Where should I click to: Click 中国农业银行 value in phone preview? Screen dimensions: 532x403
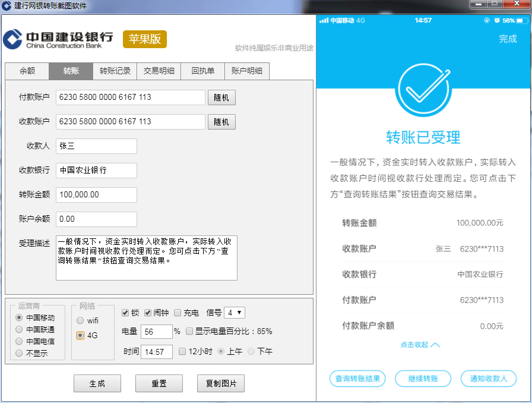[480, 275]
